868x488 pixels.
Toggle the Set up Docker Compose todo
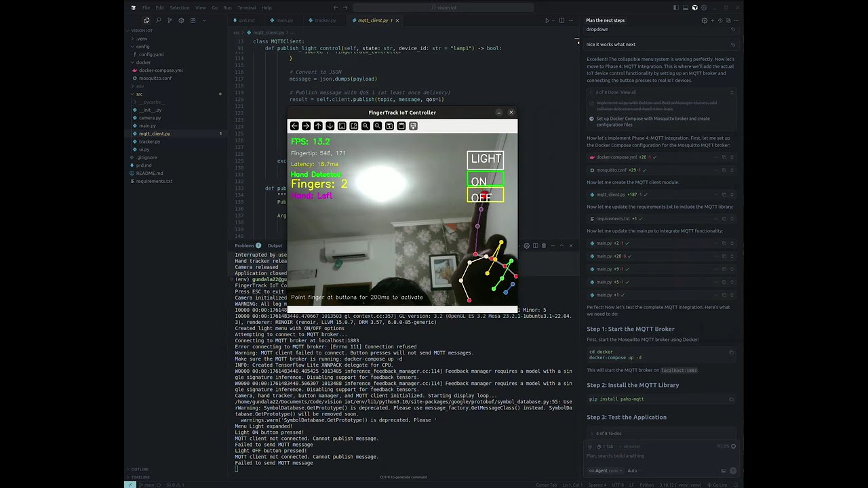click(591, 119)
